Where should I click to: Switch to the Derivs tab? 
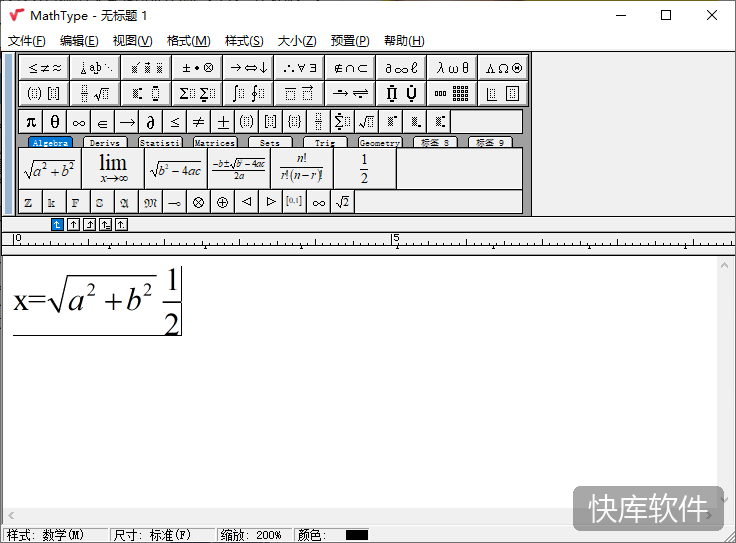point(105,143)
